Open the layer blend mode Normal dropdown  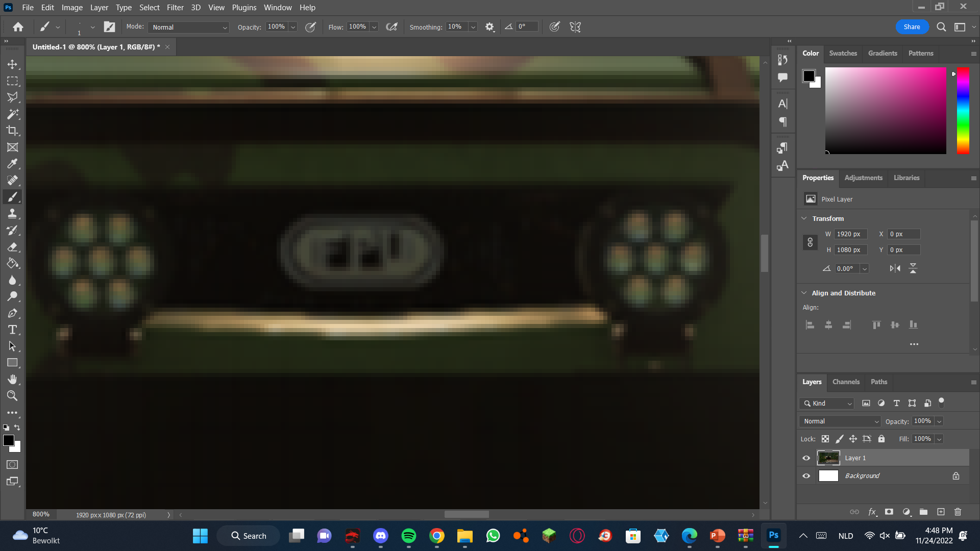(x=840, y=421)
